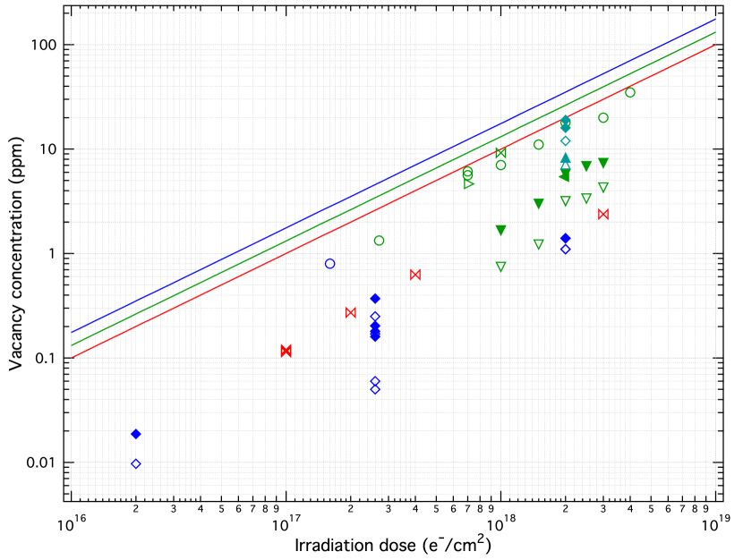Select the open green triangle at dose 2.5×10^18

(x=586, y=199)
